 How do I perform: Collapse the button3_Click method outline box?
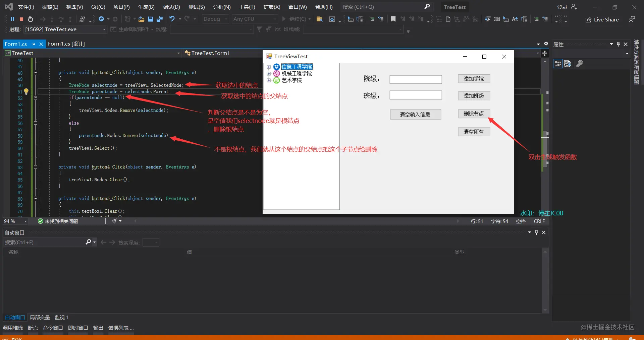35,72
